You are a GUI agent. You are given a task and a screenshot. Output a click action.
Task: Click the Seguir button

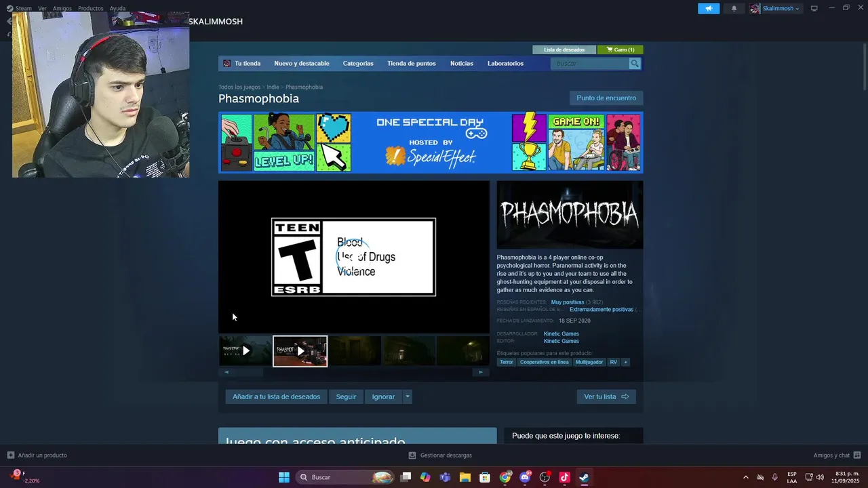[x=346, y=396]
